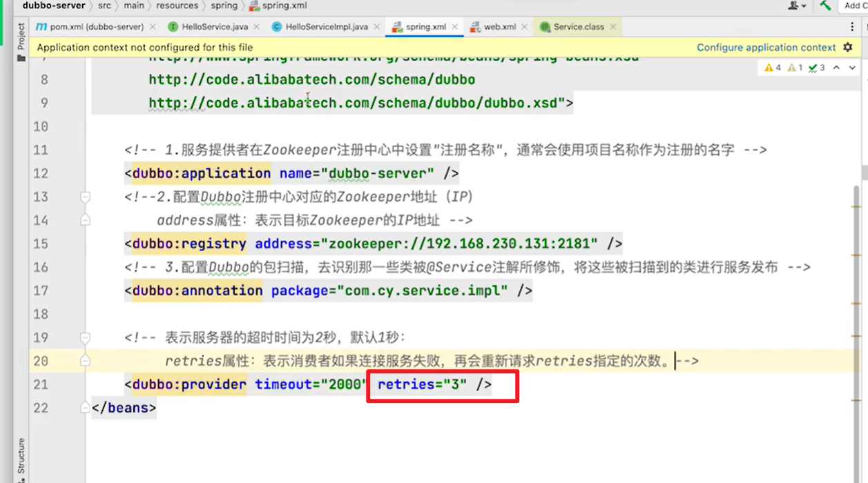Click timeout="2000" attribute text
The width and height of the screenshot is (868, 483).
(x=309, y=384)
